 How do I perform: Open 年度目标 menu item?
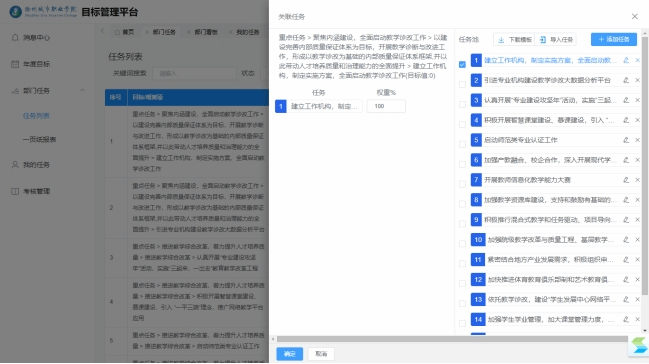point(36,64)
